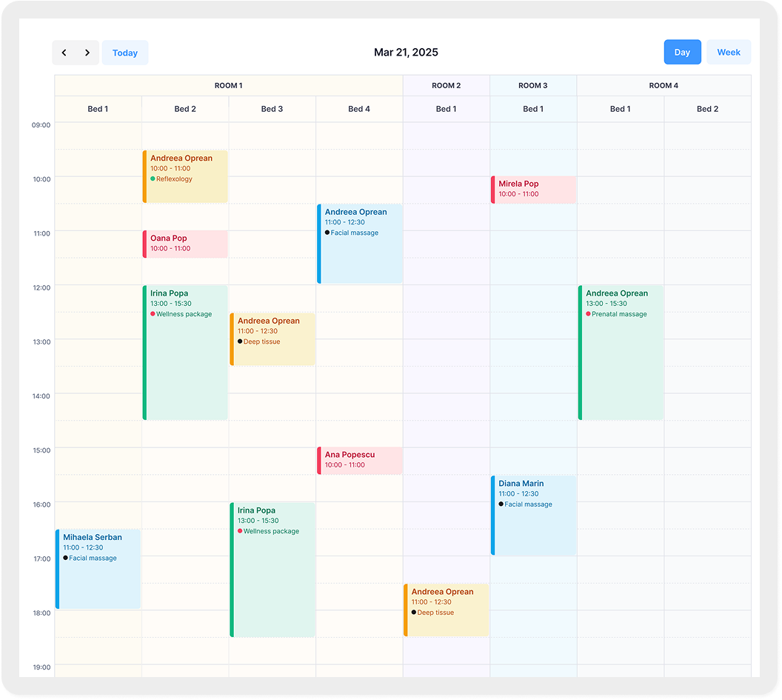782x700 pixels.
Task: Open Andreea Oprean's Deep tissue in Room 2
Action: 447,610
